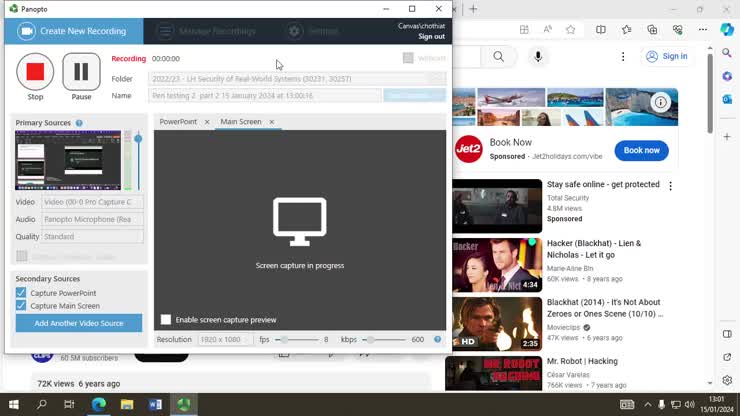Click the YouTube search magnifier icon
This screenshot has width=740, height=416.
coord(498,57)
